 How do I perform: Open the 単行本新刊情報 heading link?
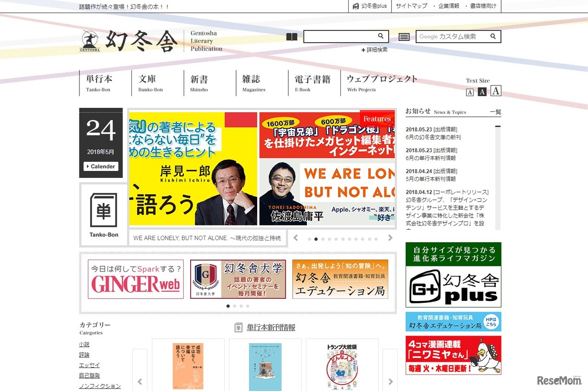pyautogui.click(x=271, y=328)
